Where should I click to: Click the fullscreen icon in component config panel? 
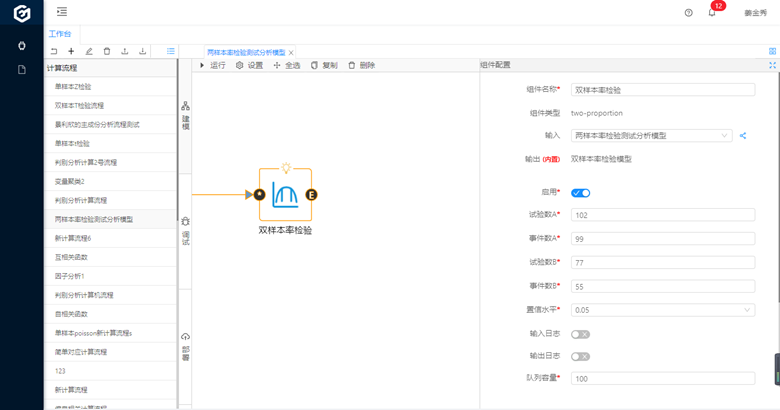pos(772,65)
